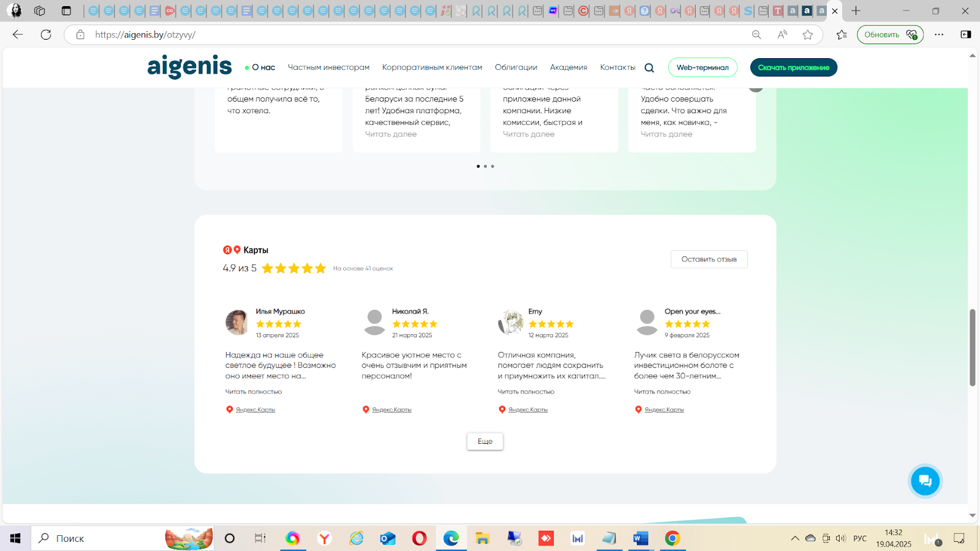This screenshot has width=980, height=551.
Task: Add page to favorites star icon
Action: pyautogui.click(x=808, y=35)
